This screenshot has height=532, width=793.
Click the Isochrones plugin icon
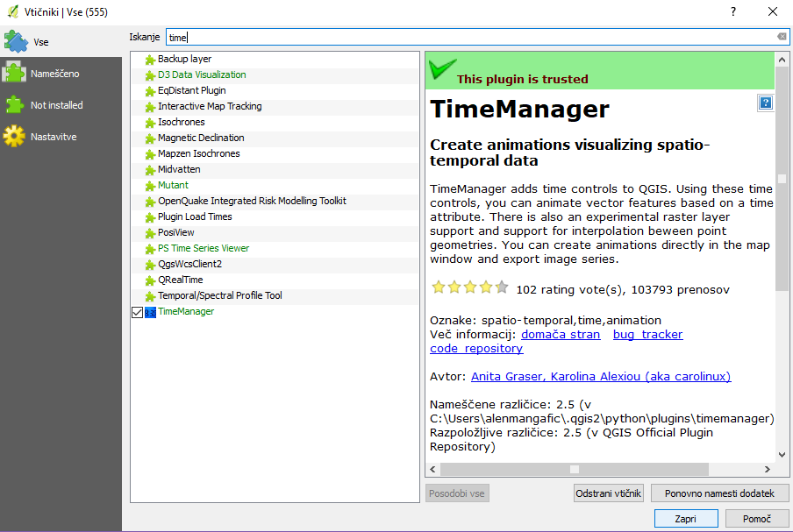[x=150, y=123]
